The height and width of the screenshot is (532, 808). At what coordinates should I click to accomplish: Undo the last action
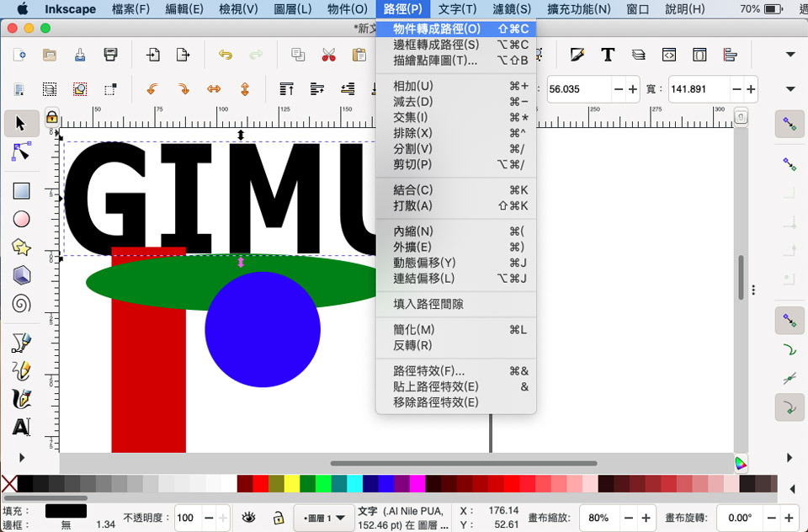(226, 55)
